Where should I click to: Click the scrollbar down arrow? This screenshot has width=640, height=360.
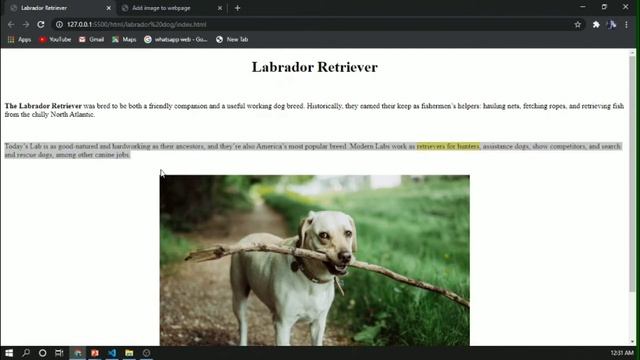(x=632, y=342)
